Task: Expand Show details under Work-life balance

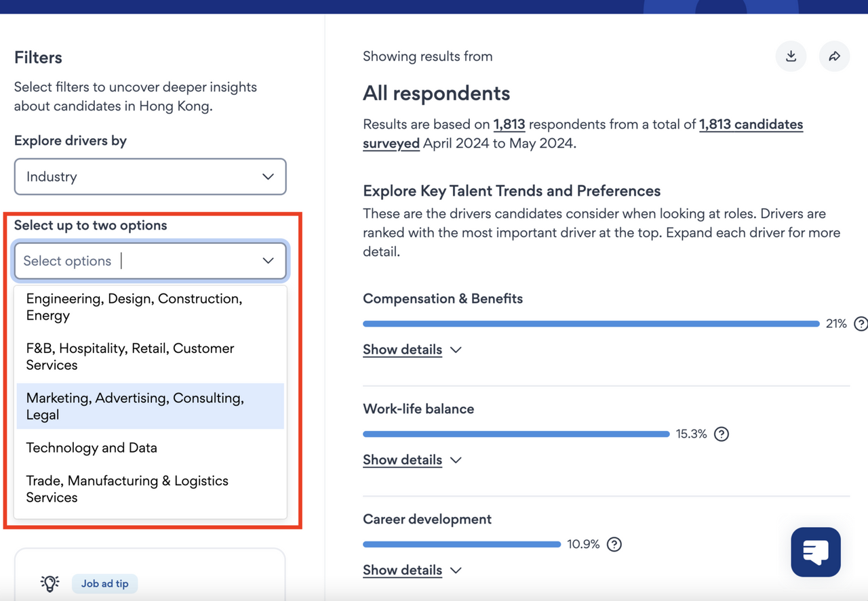Action: click(412, 460)
